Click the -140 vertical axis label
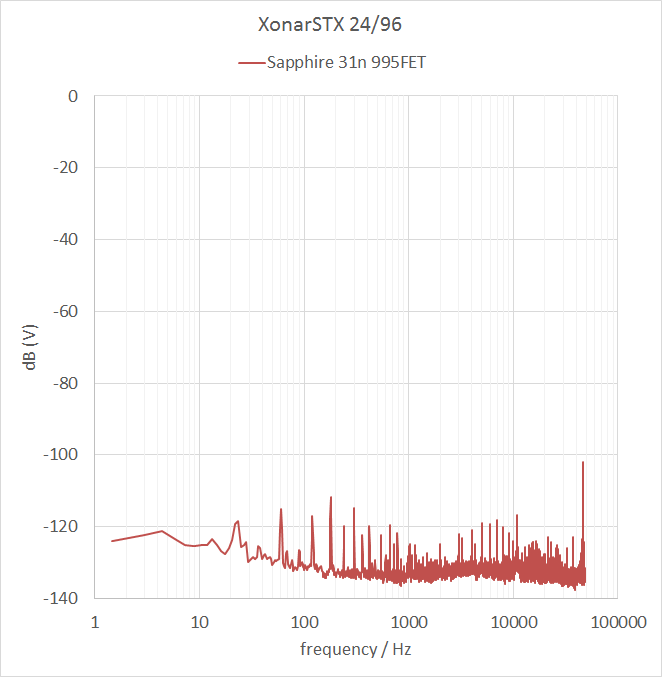662x677 pixels. tap(60, 598)
